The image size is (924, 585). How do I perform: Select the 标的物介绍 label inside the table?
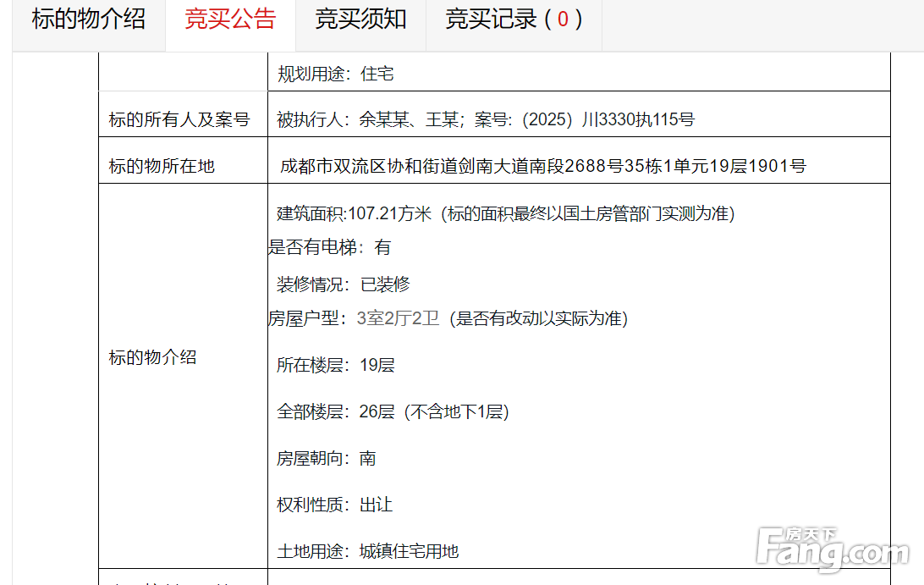point(152,357)
